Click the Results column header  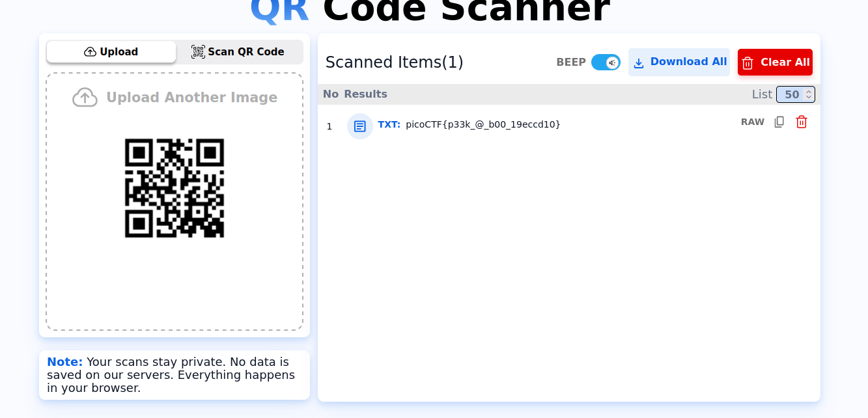[365, 94]
